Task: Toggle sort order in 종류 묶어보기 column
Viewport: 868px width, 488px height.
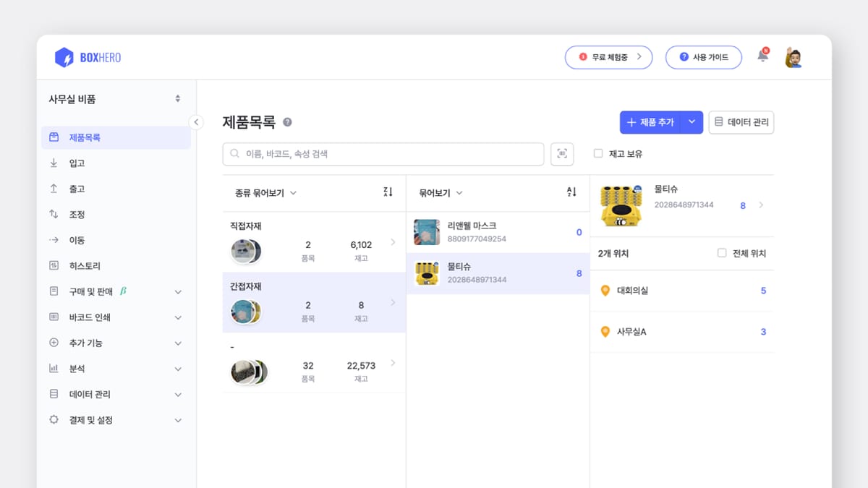Action: (388, 192)
